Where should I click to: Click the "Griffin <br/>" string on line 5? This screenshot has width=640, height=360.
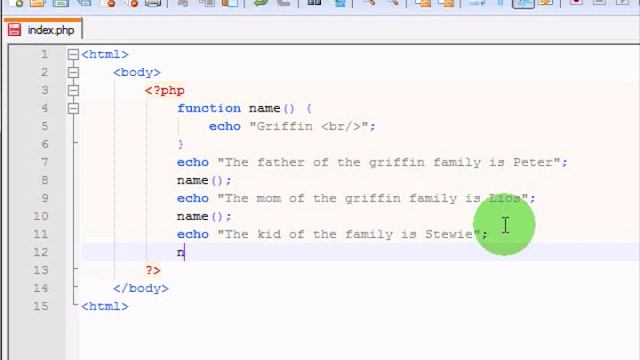tap(309, 126)
